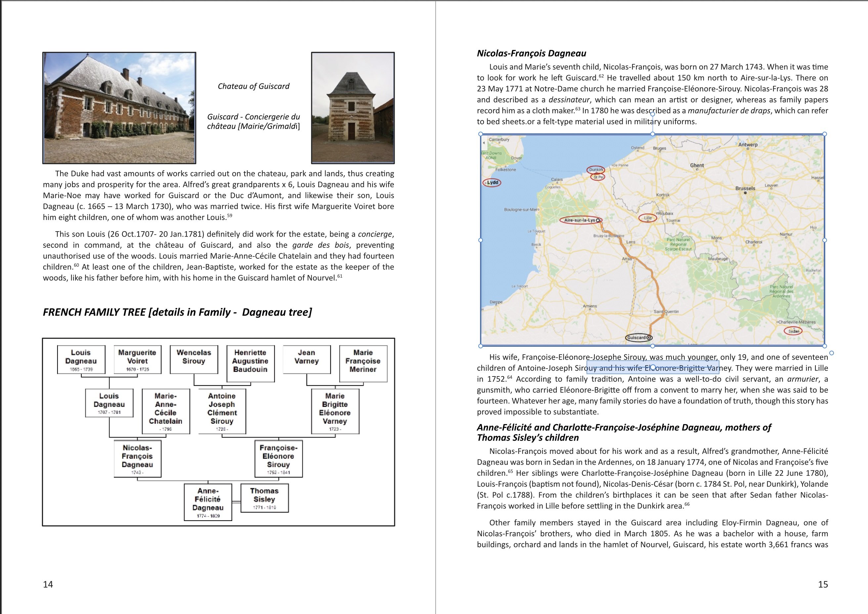Screen dimensions: 868x614
Task: Click the italic phrase 'garde des bois'
Action: pyautogui.click(x=321, y=245)
